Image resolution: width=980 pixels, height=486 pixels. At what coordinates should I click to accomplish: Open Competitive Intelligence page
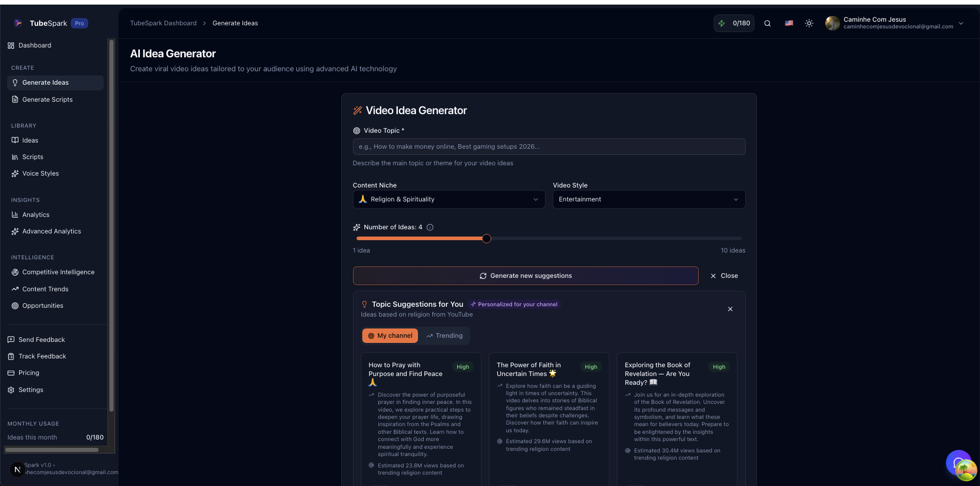tap(55, 272)
